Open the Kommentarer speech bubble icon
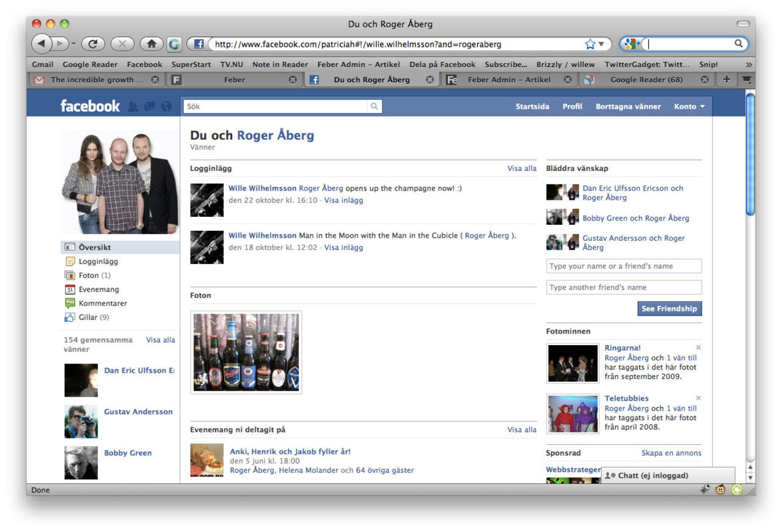The width and height of the screenshot is (782, 532). click(71, 303)
